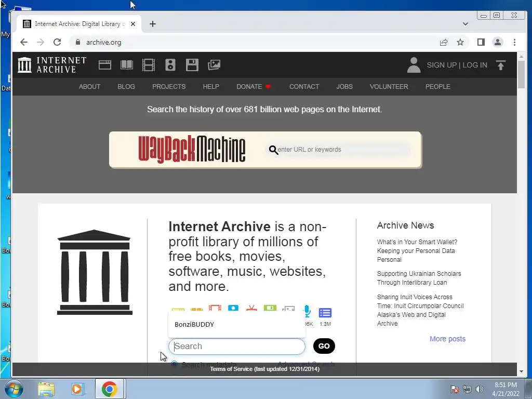Click the Wayback Machine magnifier icon
The image size is (532, 399).
[273, 150]
